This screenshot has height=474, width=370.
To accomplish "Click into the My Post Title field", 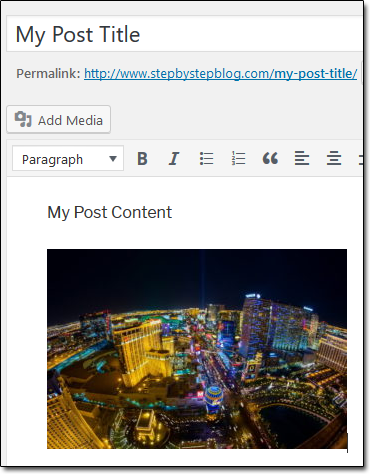I will (x=184, y=34).
